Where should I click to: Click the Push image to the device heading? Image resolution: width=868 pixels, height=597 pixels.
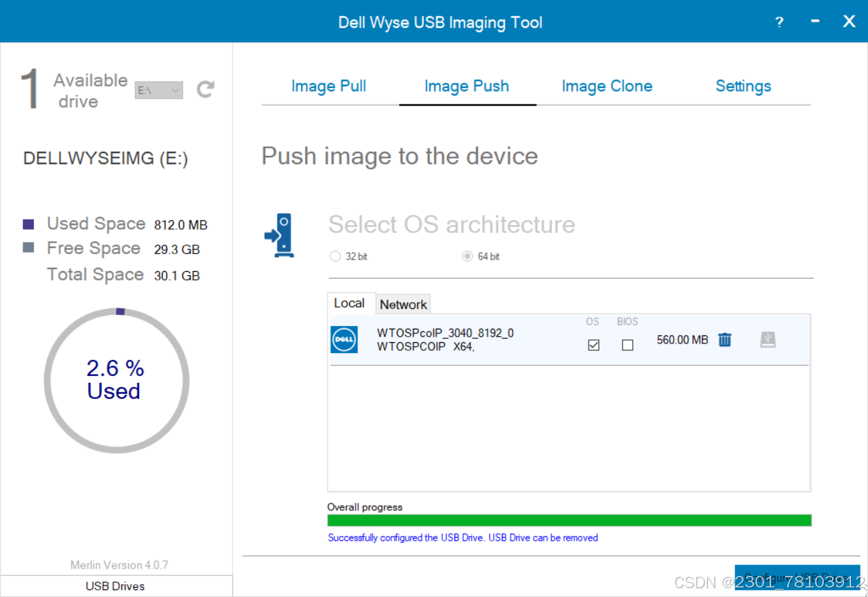point(400,156)
